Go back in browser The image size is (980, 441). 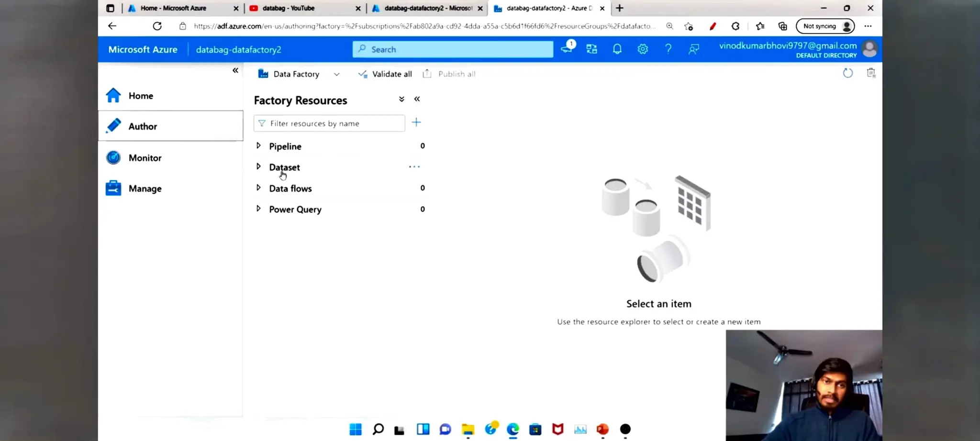click(x=112, y=26)
